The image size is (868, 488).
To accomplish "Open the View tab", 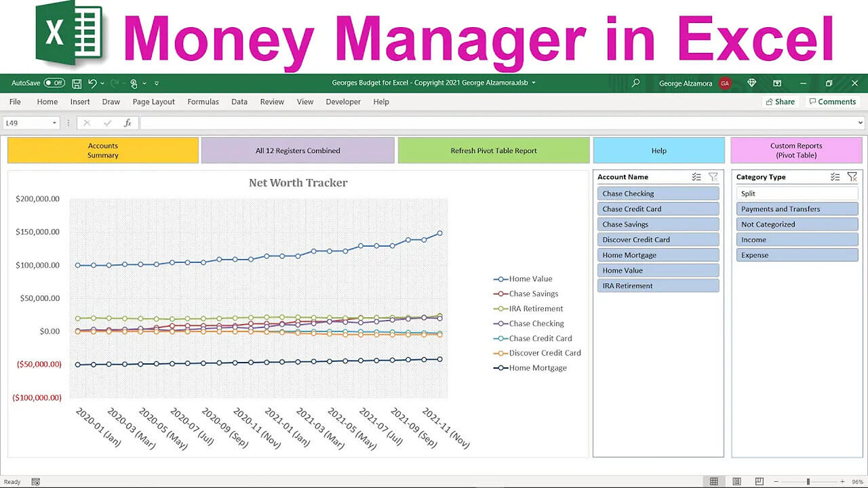I will pyautogui.click(x=305, y=102).
